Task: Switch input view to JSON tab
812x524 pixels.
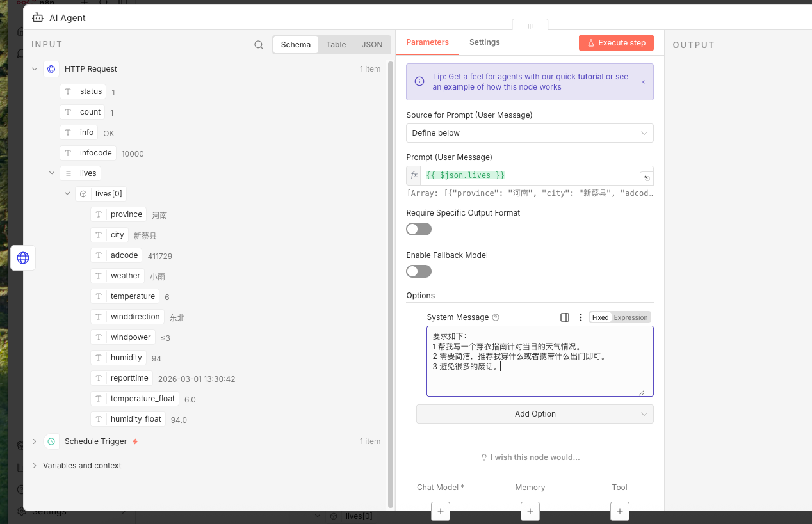Action: [372, 45]
